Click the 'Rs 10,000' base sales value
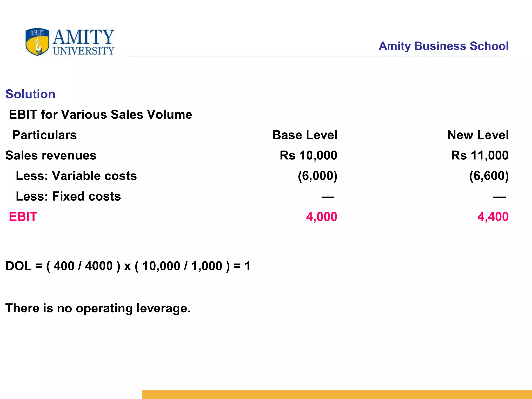The width and height of the screenshot is (532, 399). pos(308,155)
